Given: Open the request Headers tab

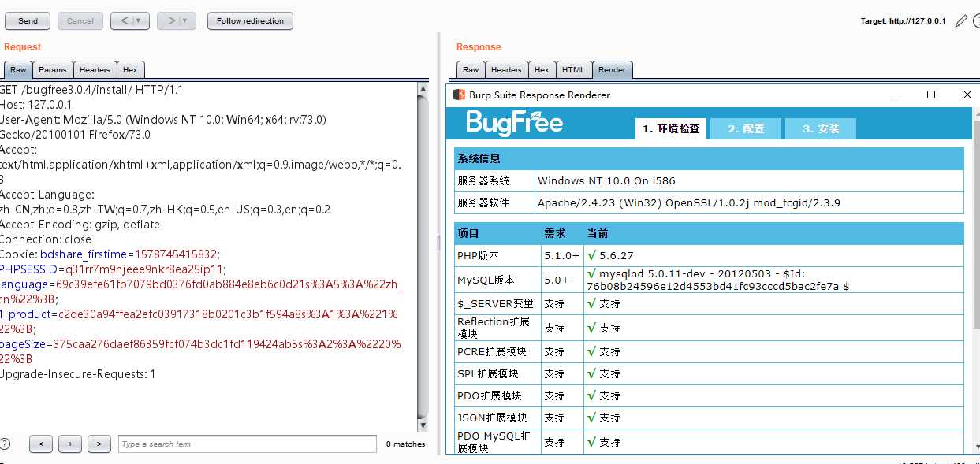Looking at the screenshot, I should coord(95,70).
